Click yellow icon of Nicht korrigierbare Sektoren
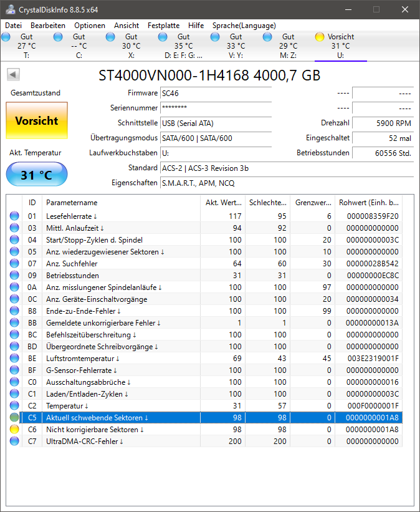 point(14,430)
